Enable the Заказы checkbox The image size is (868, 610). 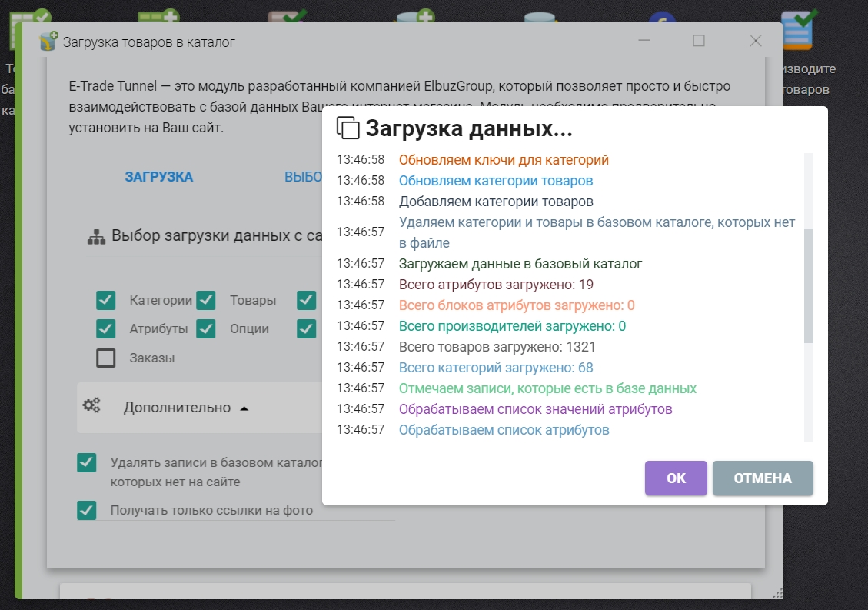pos(106,358)
